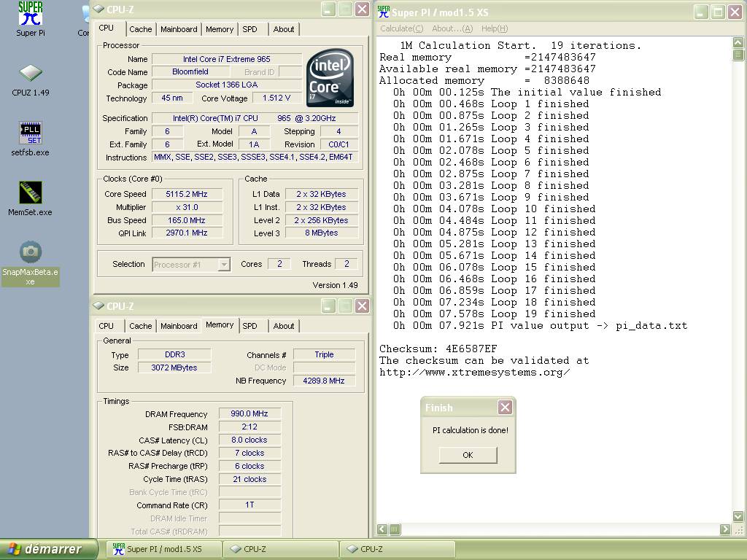
Task: Click Bus Speed value 165.0 MHz
Action: tap(187, 220)
